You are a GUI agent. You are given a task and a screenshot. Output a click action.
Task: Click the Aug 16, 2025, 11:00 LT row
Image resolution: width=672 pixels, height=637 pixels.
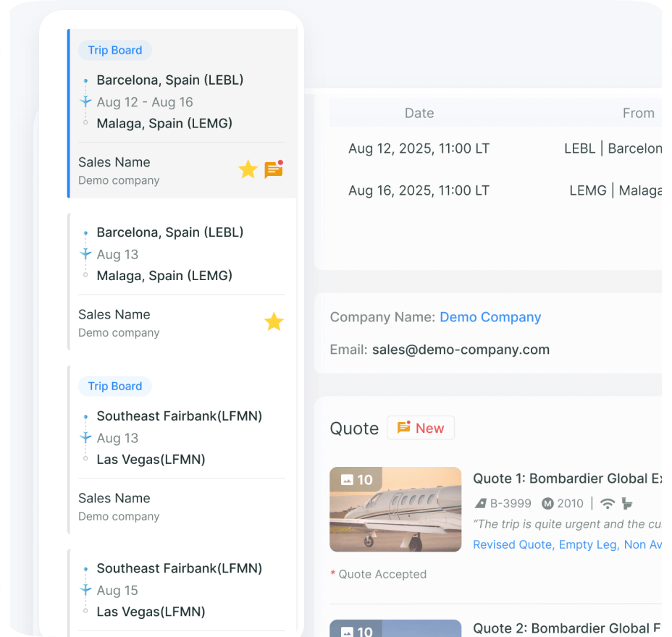pyautogui.click(x=495, y=190)
